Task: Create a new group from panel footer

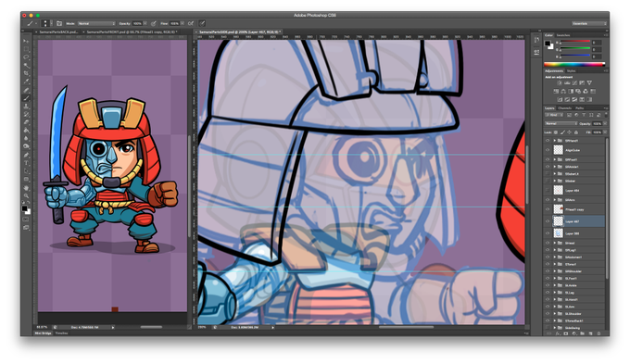Action: coord(582,333)
